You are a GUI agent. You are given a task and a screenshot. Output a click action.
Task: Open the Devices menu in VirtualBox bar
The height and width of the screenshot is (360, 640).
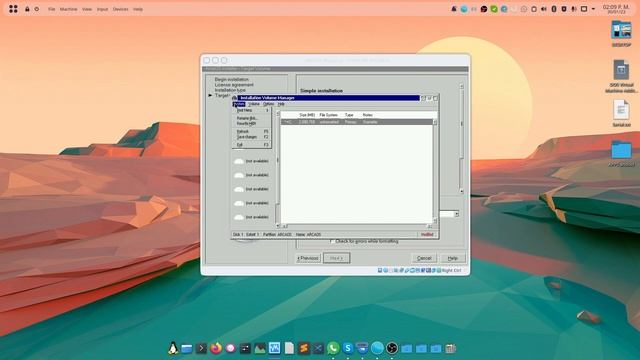click(120, 9)
